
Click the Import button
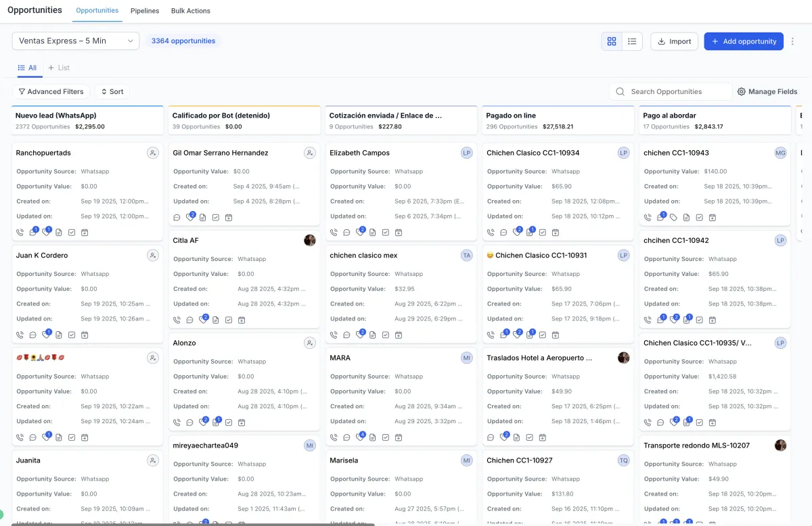[674, 41]
